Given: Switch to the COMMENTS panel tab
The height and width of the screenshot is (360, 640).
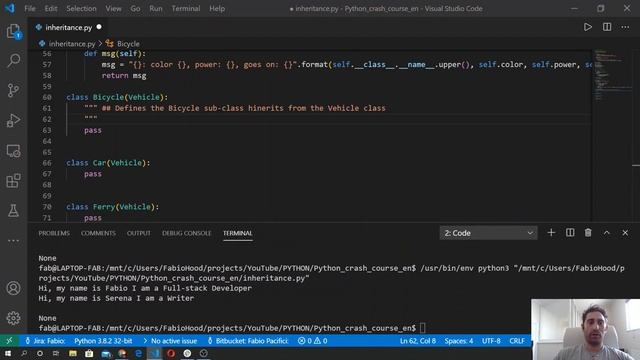Looking at the screenshot, I should pyautogui.click(x=98, y=233).
